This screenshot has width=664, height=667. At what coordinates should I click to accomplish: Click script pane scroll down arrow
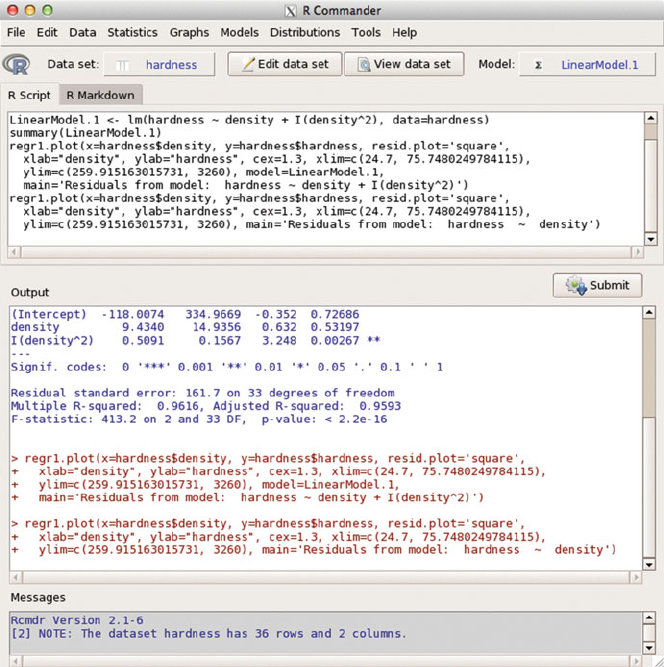pyautogui.click(x=650, y=239)
